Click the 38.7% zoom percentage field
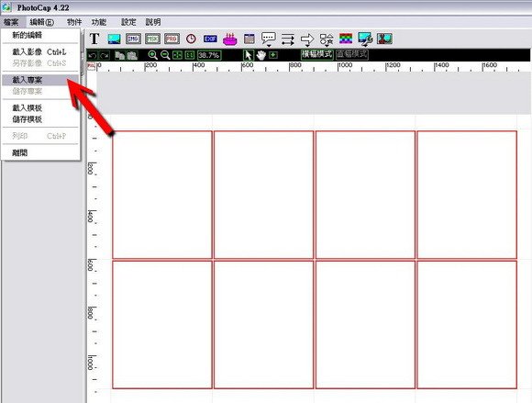The height and width of the screenshot is (403, 532). coord(209,55)
